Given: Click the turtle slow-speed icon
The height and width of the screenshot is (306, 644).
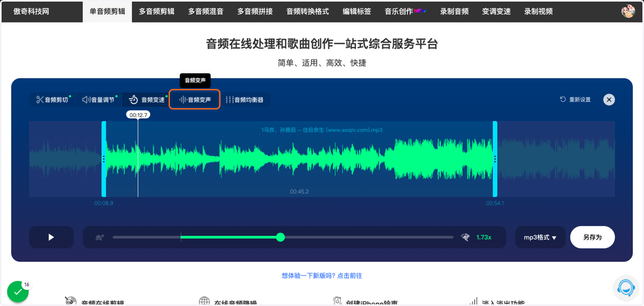Looking at the screenshot, I should coord(99,237).
